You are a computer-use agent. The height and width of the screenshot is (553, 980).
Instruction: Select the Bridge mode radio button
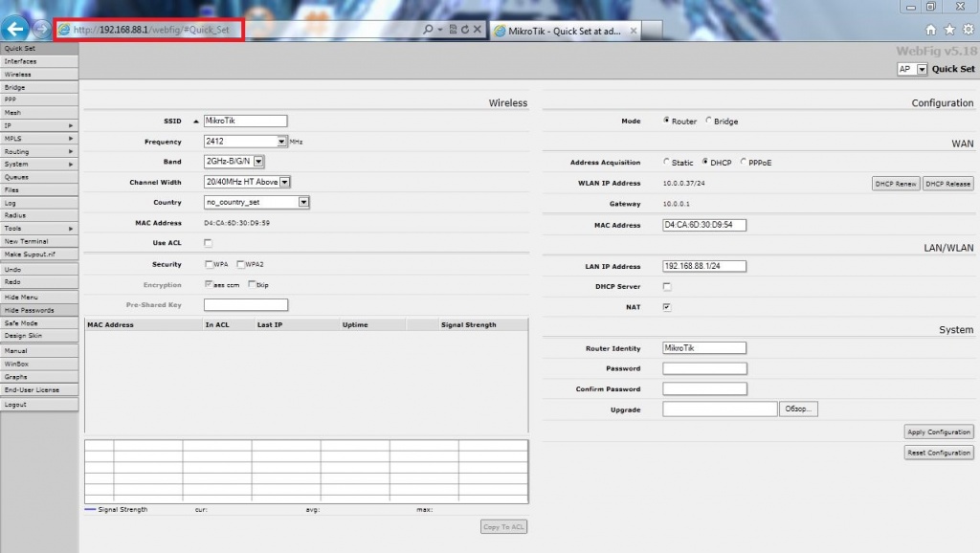[x=709, y=122]
